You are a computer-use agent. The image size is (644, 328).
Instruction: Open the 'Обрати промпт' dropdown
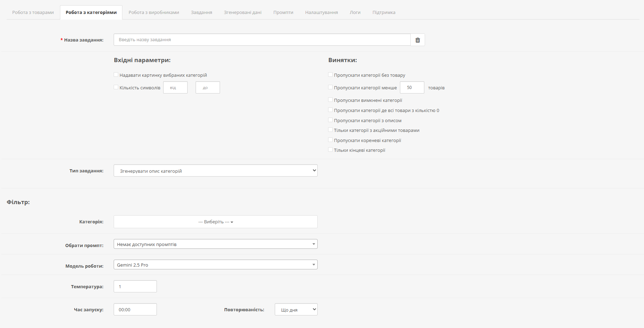click(x=215, y=244)
